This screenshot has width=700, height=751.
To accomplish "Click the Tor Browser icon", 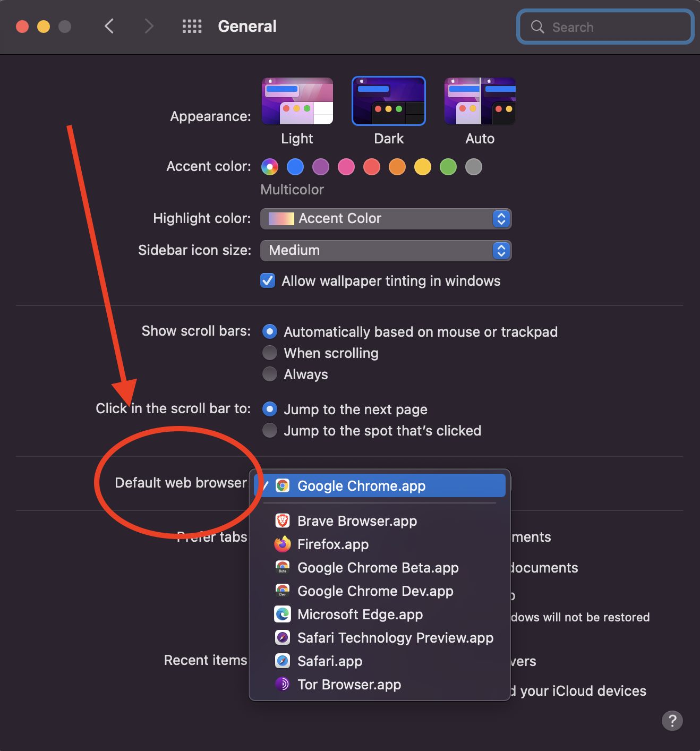I will tap(283, 684).
